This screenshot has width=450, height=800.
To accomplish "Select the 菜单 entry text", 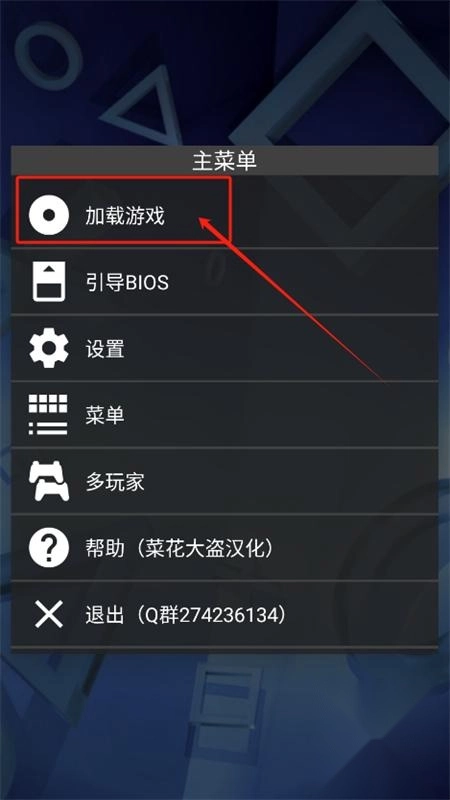I will 105,415.
